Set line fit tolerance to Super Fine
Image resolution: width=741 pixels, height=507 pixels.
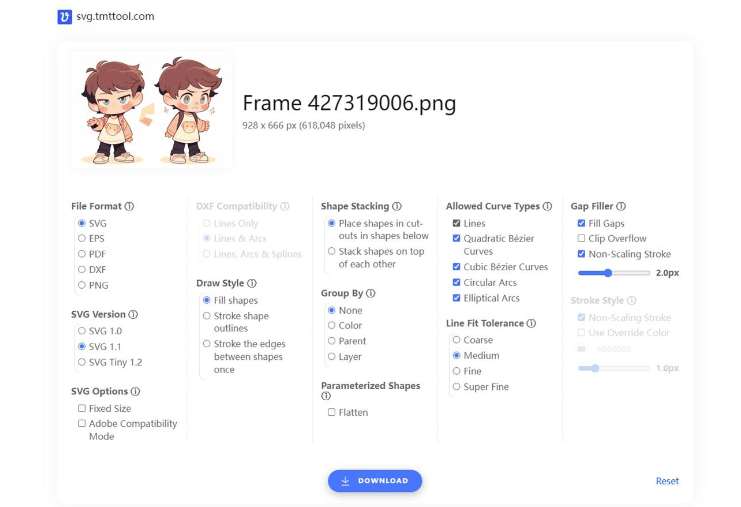click(457, 387)
